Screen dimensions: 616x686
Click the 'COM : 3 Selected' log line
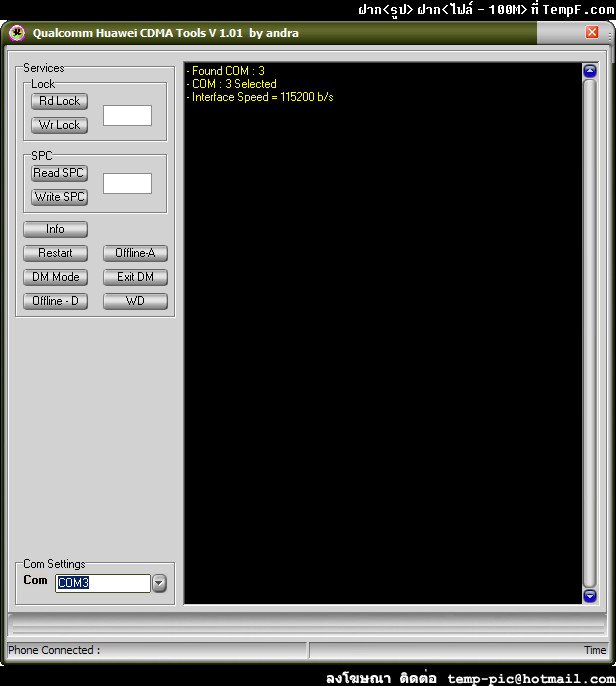click(x=231, y=84)
